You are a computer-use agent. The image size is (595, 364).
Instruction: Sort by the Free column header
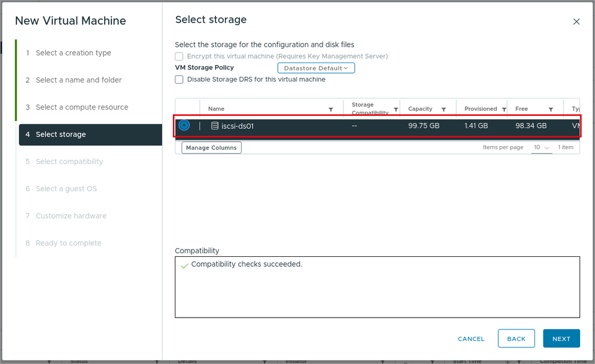(x=521, y=109)
